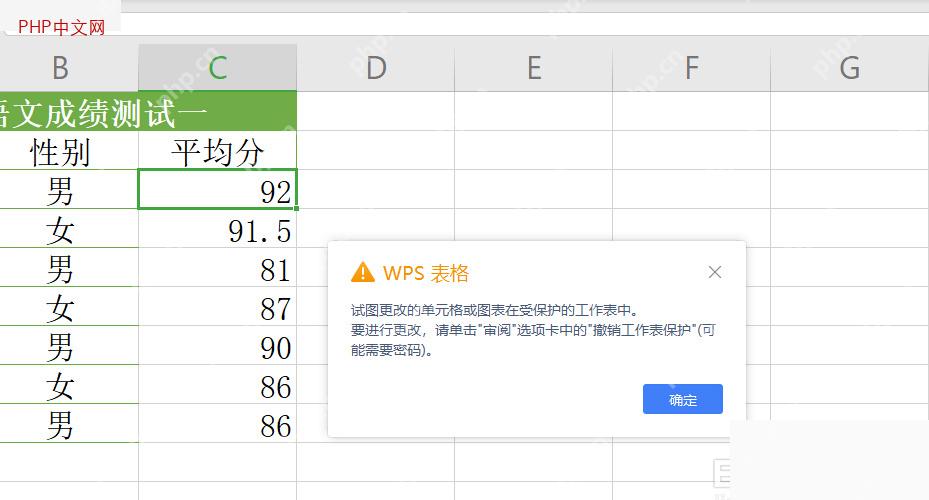Select the 男 cell in the last row
The width and height of the screenshot is (929, 500).
click(x=69, y=424)
